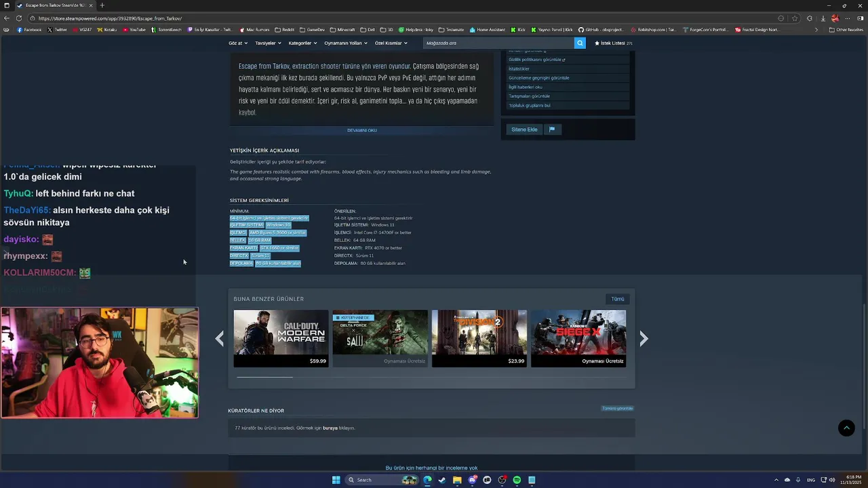
Task: Open Topluluk gruplarını bul link
Action: tap(530, 105)
